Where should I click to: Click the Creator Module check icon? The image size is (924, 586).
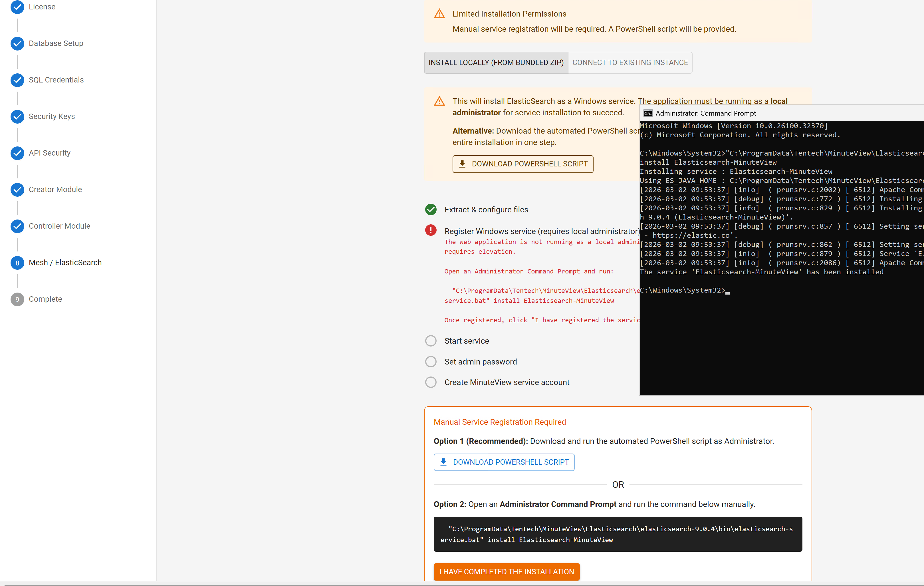tap(17, 190)
